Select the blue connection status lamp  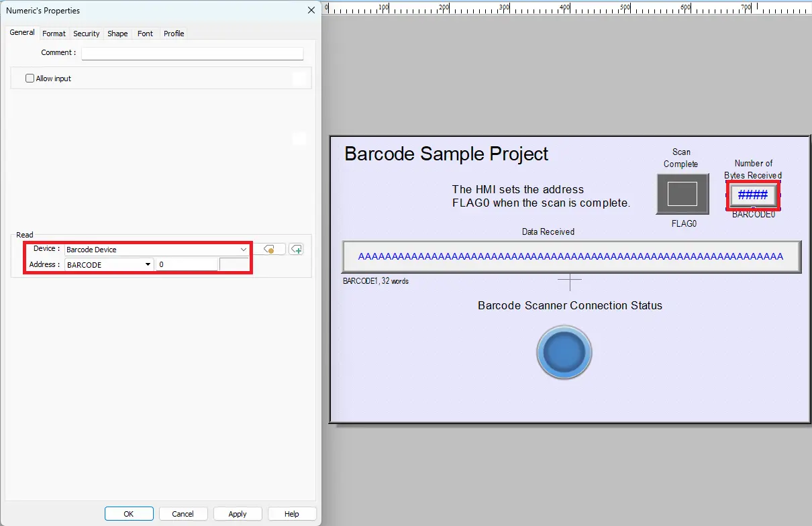coord(564,352)
